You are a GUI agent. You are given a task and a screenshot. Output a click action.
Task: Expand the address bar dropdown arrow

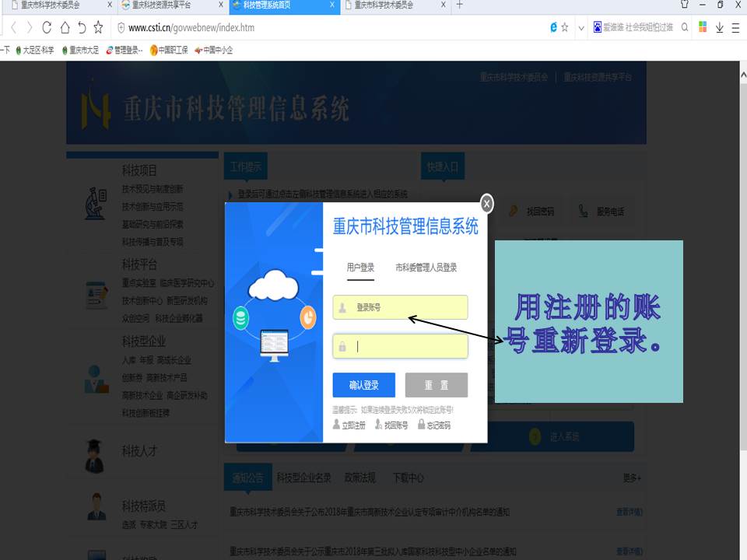pyautogui.click(x=581, y=28)
